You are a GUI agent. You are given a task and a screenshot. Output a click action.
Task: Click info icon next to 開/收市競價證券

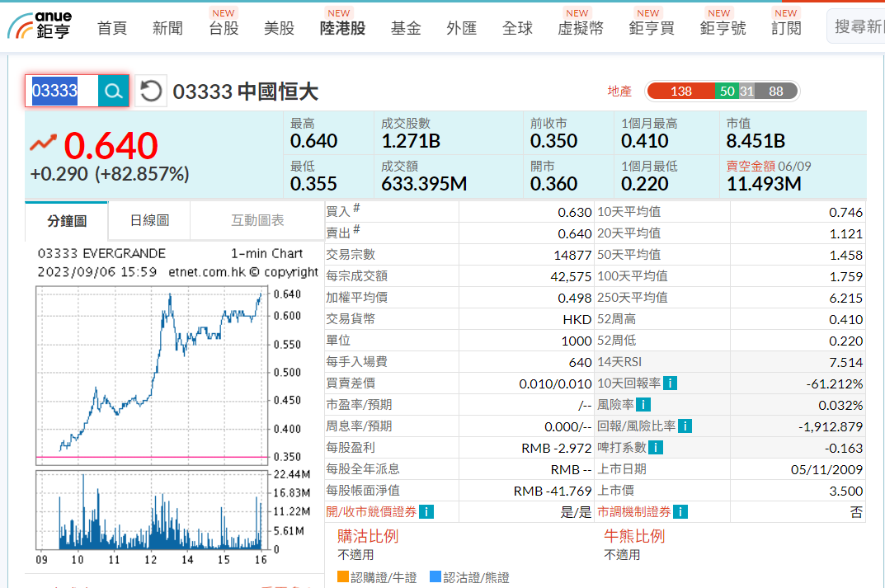pyautogui.click(x=426, y=512)
